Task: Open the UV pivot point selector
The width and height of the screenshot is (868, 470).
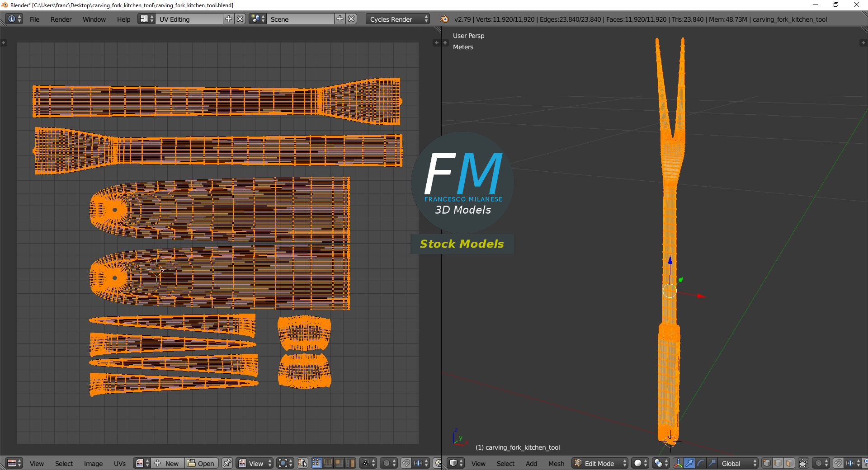Action: (286, 463)
